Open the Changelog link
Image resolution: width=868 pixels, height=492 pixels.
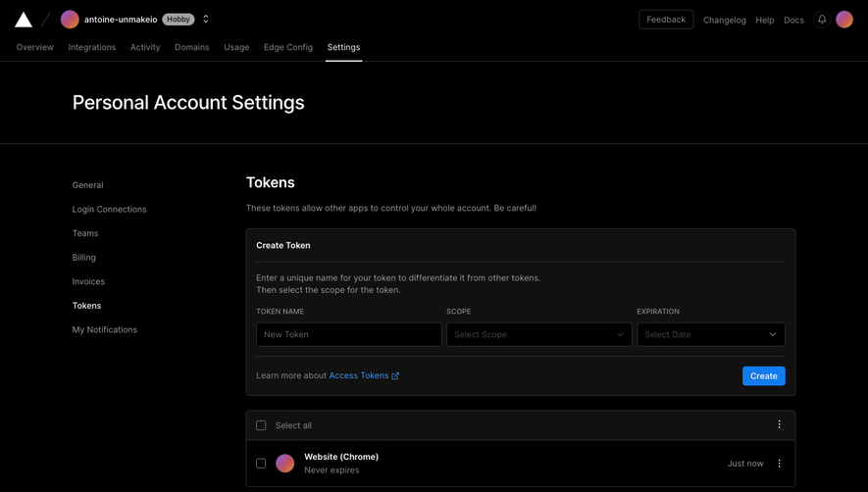[724, 20]
